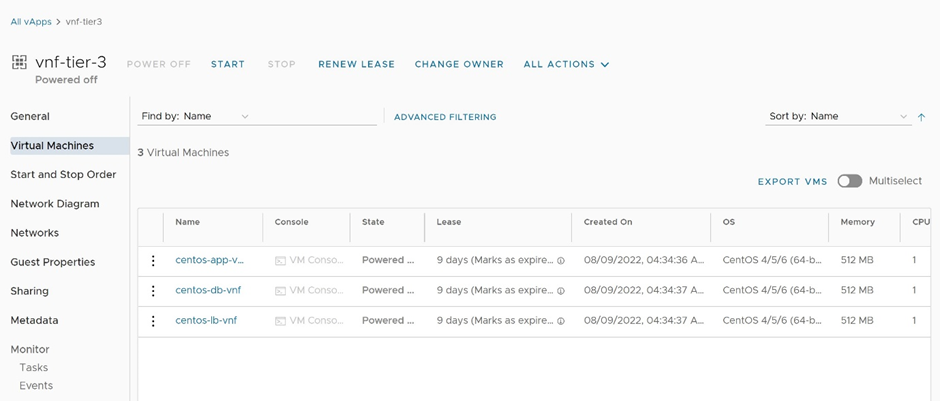Click the Memory column header
Viewport: 940px width, 401px height.
pos(857,222)
